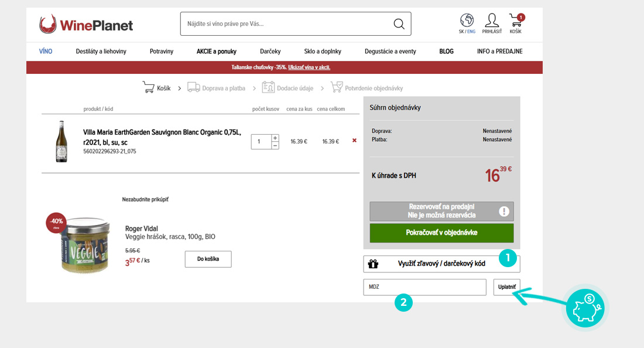The width and height of the screenshot is (644, 348).
Task: Click the Košík step cart icon
Action: coord(148,87)
